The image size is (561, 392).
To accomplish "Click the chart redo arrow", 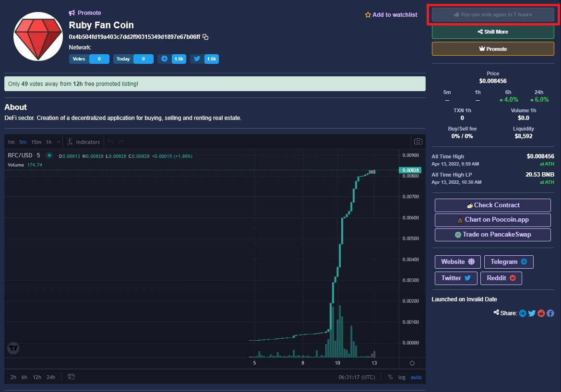I will tap(121, 142).
